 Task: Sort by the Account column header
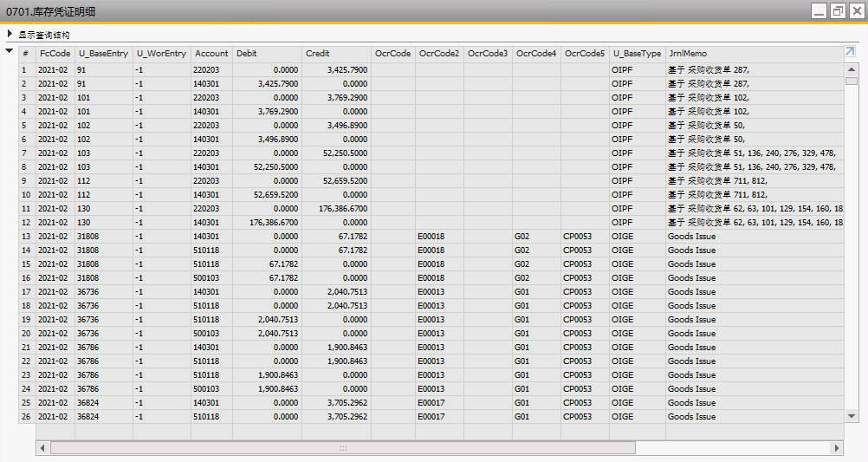211,54
